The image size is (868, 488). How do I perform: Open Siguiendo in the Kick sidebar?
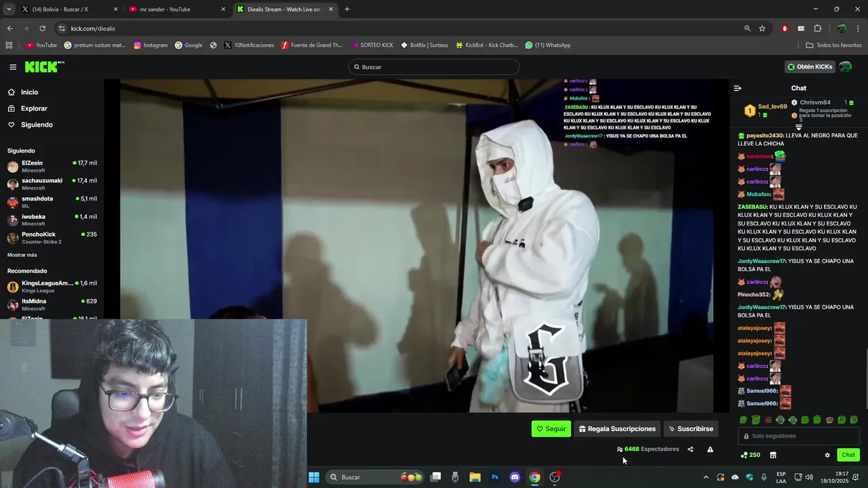pyautogui.click(x=37, y=125)
